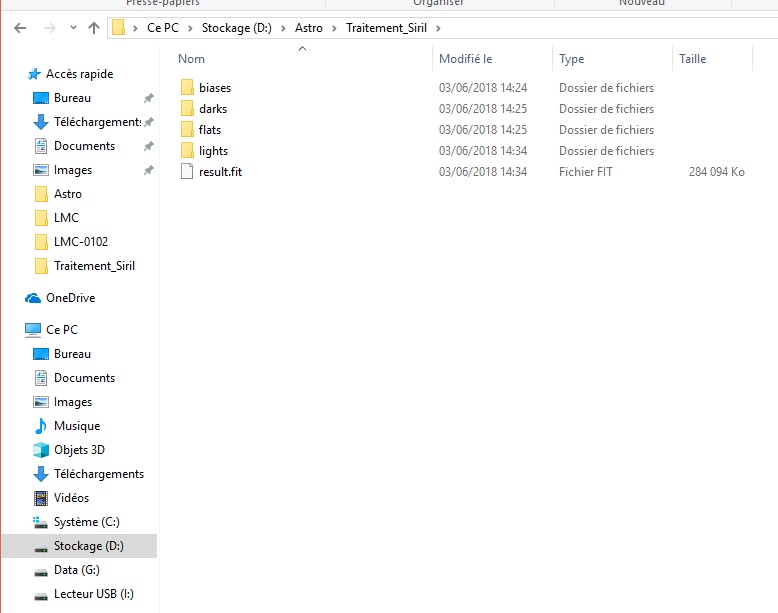
Task: Open 'Traitement_Siril' in the navigation pane
Action: 94,266
